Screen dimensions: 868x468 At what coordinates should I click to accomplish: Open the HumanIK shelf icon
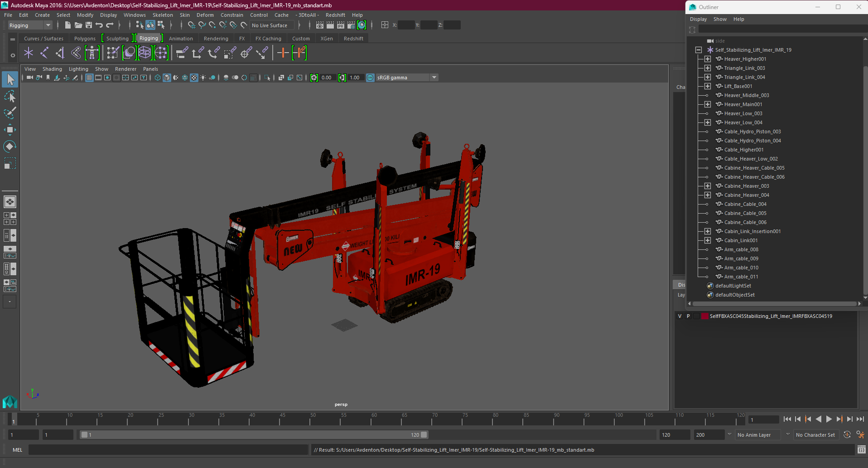92,53
